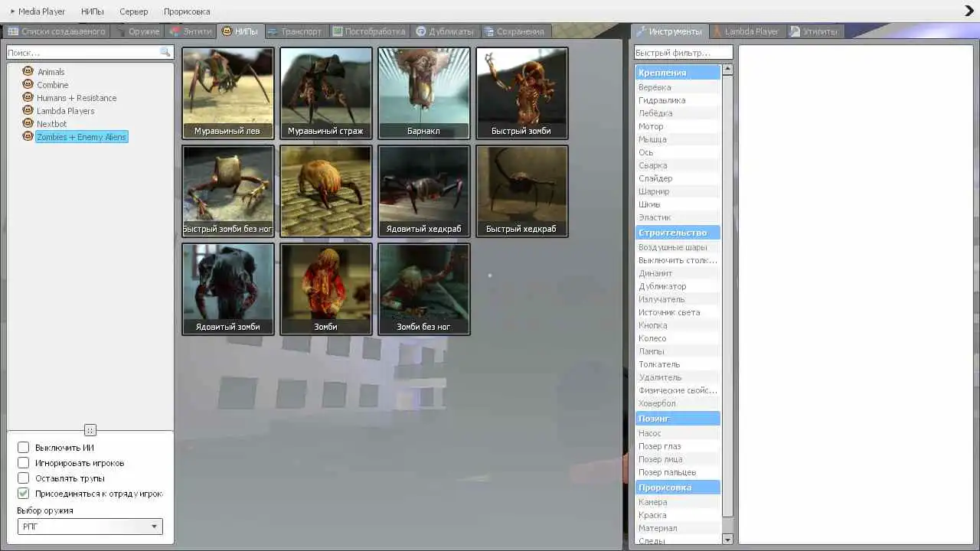
Task: Open the НИПы menu in menu bar
Action: tap(93, 11)
